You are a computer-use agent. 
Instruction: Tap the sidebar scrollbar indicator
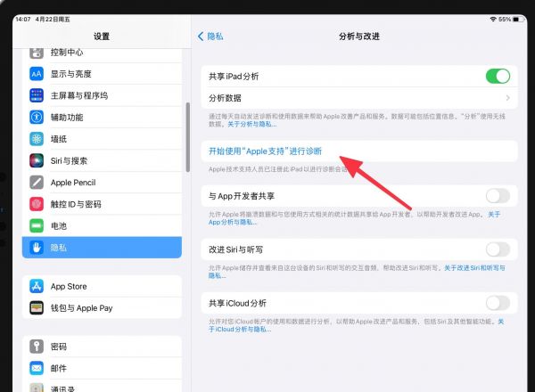187,137
